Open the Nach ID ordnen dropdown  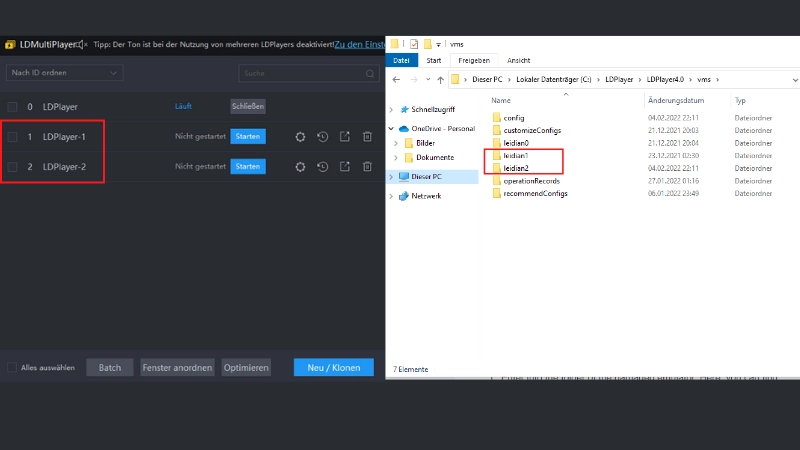click(64, 73)
